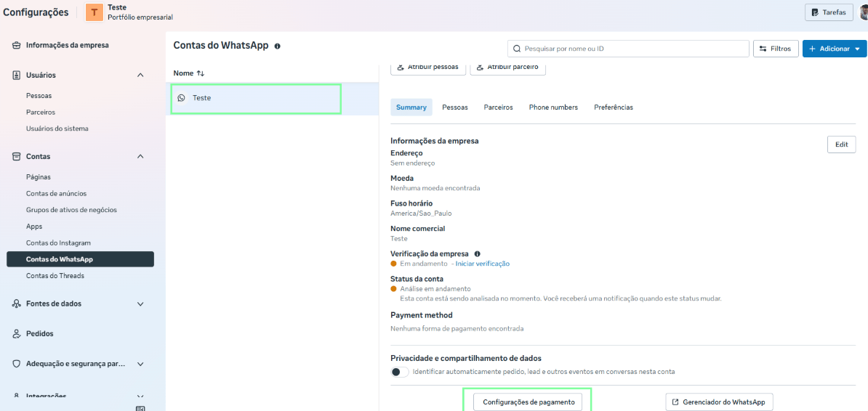
Task: Select the Teste WhatsApp account row
Action: (x=272, y=99)
